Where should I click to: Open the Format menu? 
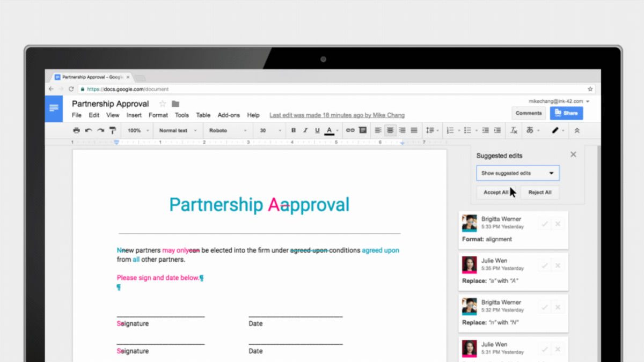pos(158,115)
